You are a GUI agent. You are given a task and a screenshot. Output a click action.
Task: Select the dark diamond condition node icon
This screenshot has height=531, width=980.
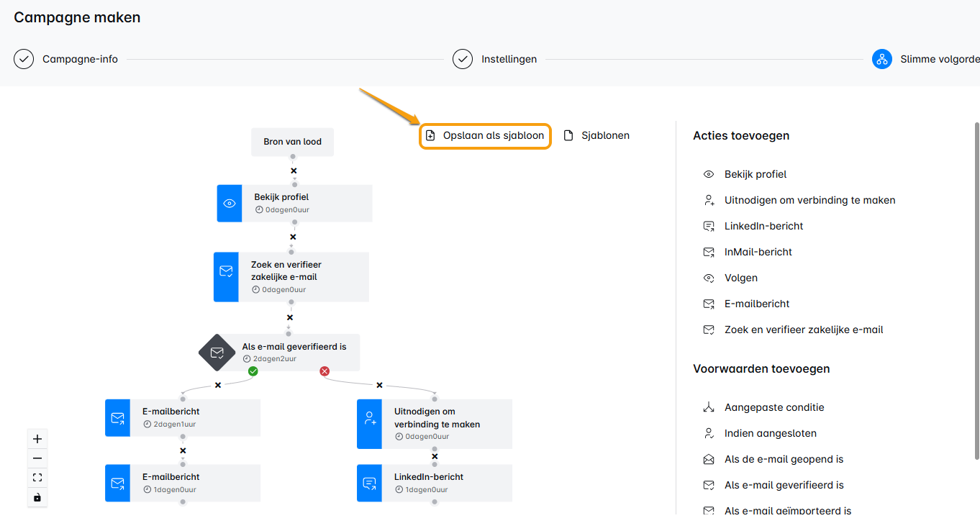click(x=217, y=353)
